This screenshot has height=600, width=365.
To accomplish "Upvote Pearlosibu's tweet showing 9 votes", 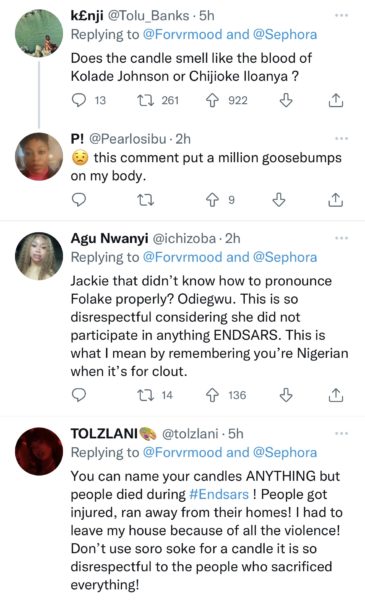I will [x=212, y=200].
